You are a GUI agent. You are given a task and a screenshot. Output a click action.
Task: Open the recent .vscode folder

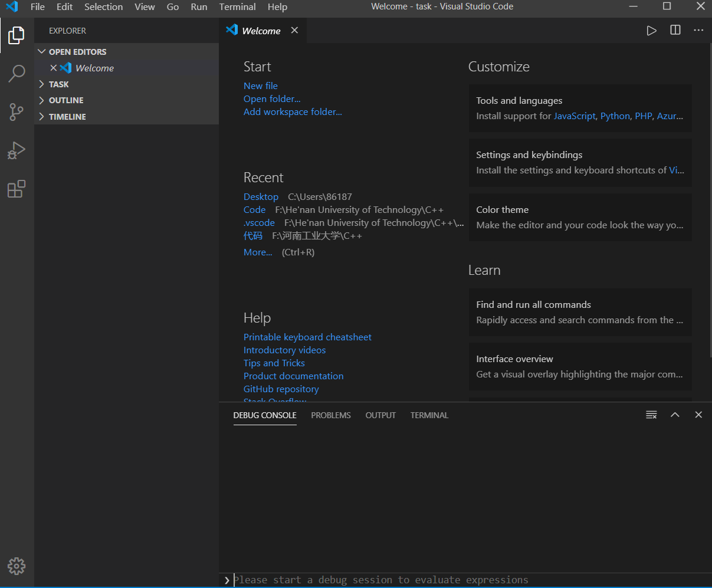259,222
